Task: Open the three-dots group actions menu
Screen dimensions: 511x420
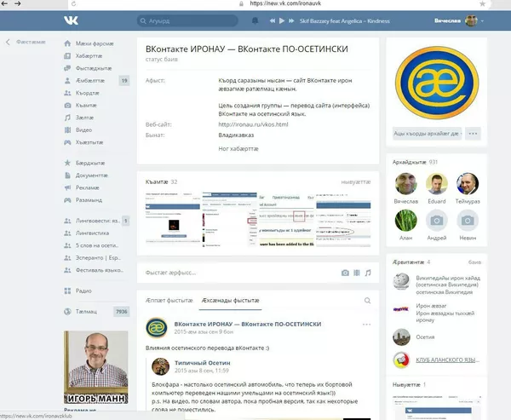Action: click(x=473, y=134)
